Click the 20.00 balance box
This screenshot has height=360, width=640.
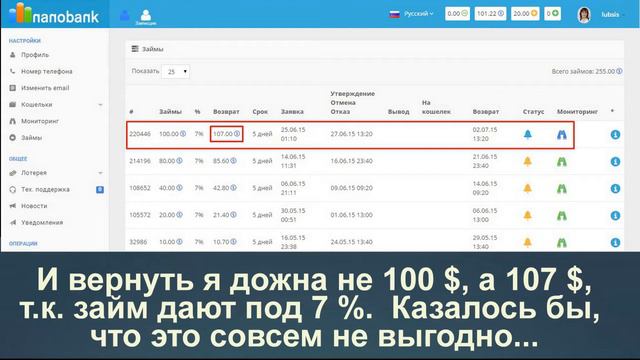pyautogui.click(x=525, y=14)
